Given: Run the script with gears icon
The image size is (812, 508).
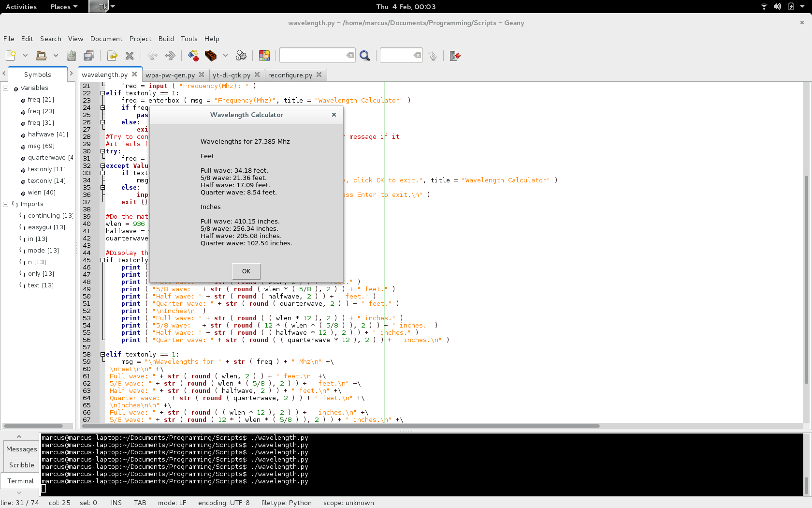Looking at the screenshot, I should point(241,56).
